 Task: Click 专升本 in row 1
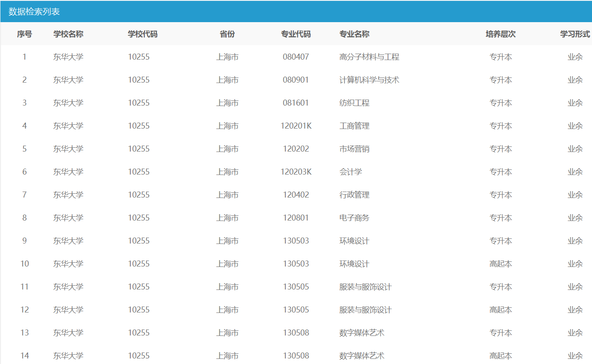501,57
